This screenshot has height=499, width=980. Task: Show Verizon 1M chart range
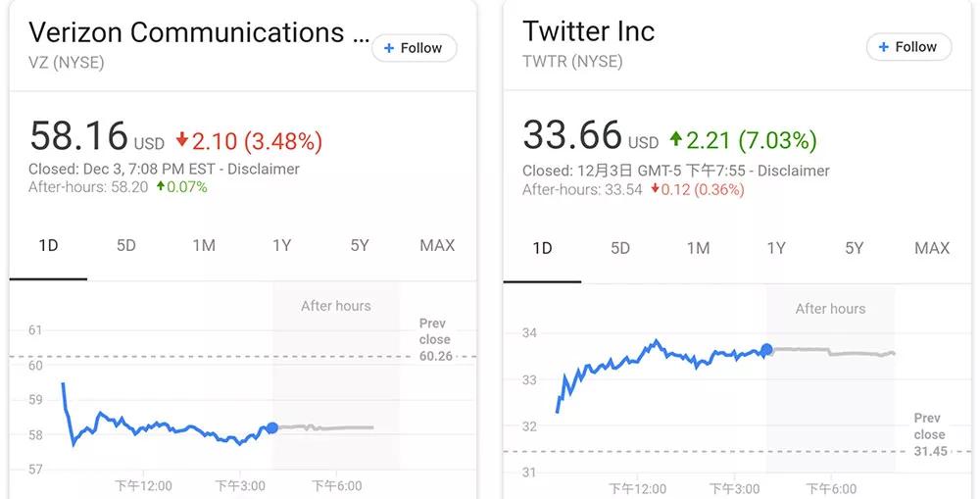(204, 245)
